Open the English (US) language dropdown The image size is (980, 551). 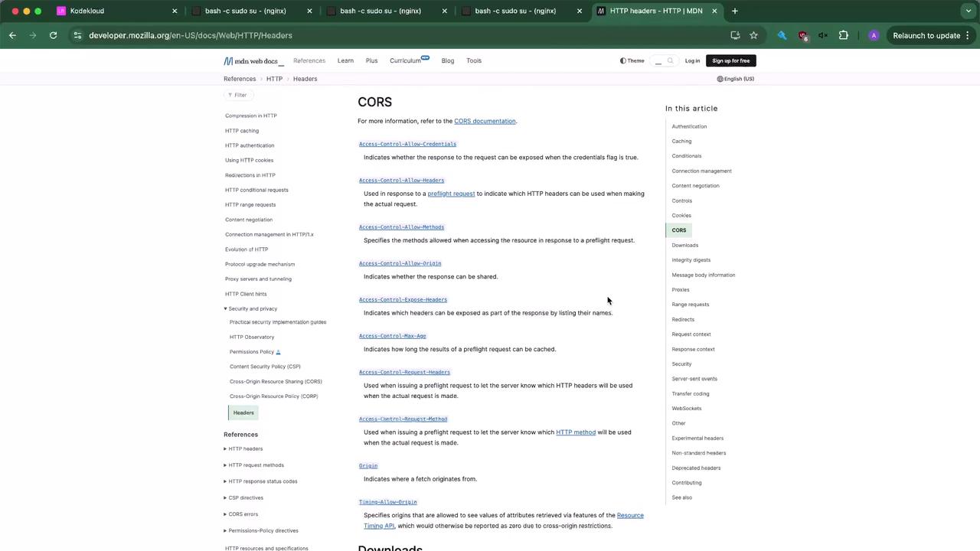click(736, 79)
